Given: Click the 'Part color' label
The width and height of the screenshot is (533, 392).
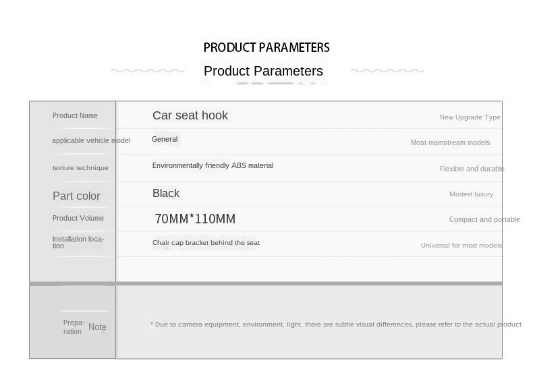Looking at the screenshot, I should pos(76,196).
